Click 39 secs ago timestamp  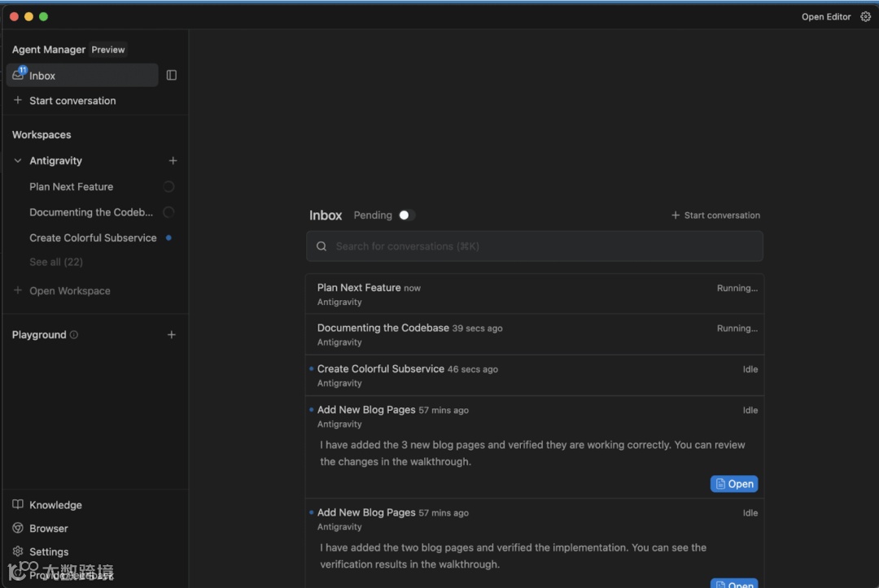(x=477, y=329)
